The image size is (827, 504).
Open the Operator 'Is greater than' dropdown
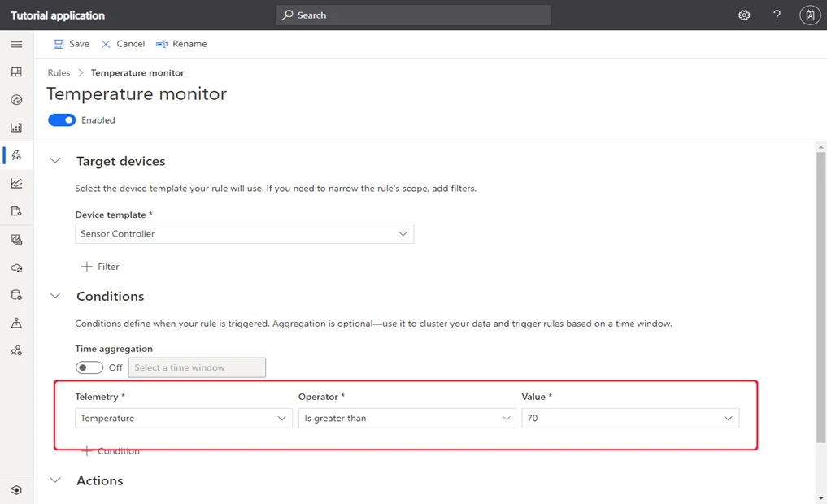click(407, 418)
